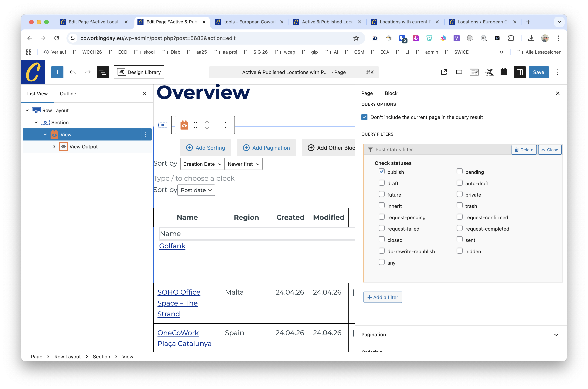Screen dimensions: 588x389
Task: Open the Newer first order dropdown
Action: point(244,164)
